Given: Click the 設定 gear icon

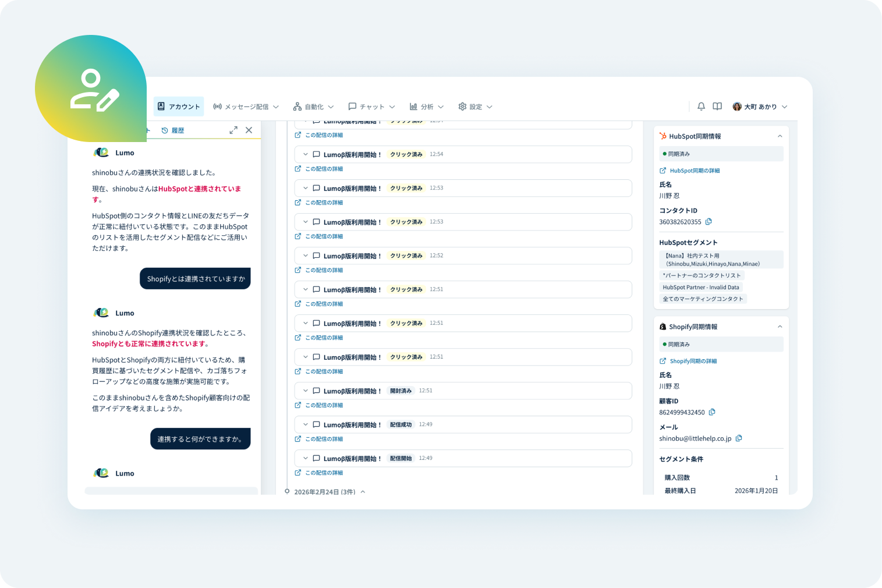Looking at the screenshot, I should (x=462, y=107).
